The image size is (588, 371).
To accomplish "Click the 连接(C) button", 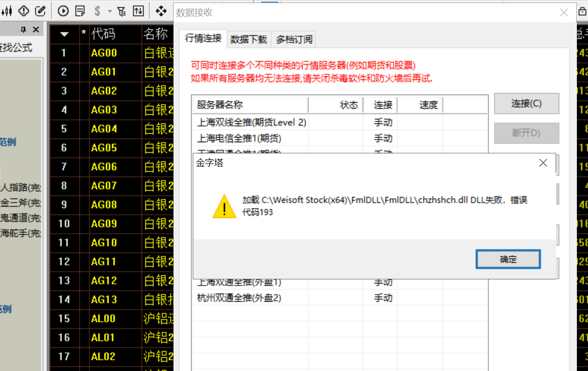I will pos(526,104).
